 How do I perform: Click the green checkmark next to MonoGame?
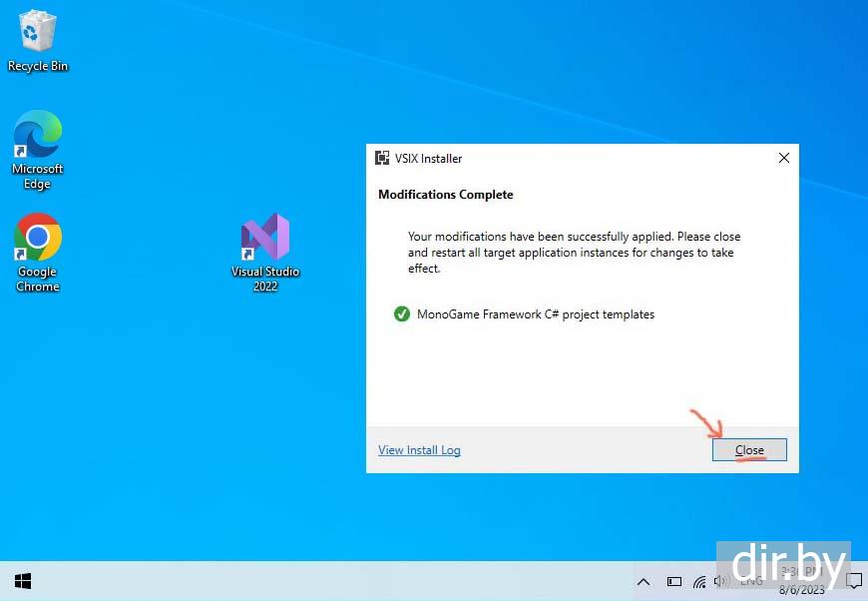point(401,314)
